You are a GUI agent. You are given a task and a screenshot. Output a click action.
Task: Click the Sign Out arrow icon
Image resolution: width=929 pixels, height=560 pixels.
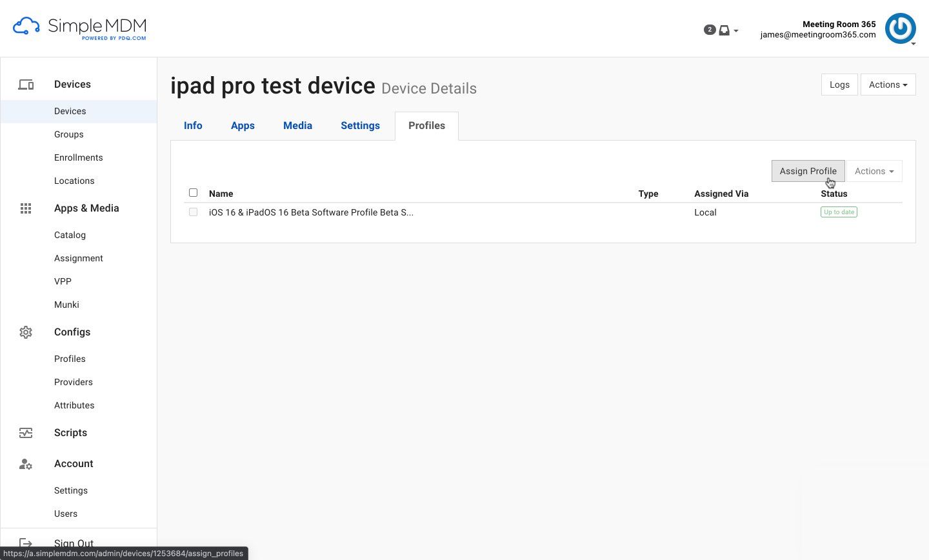(26, 544)
